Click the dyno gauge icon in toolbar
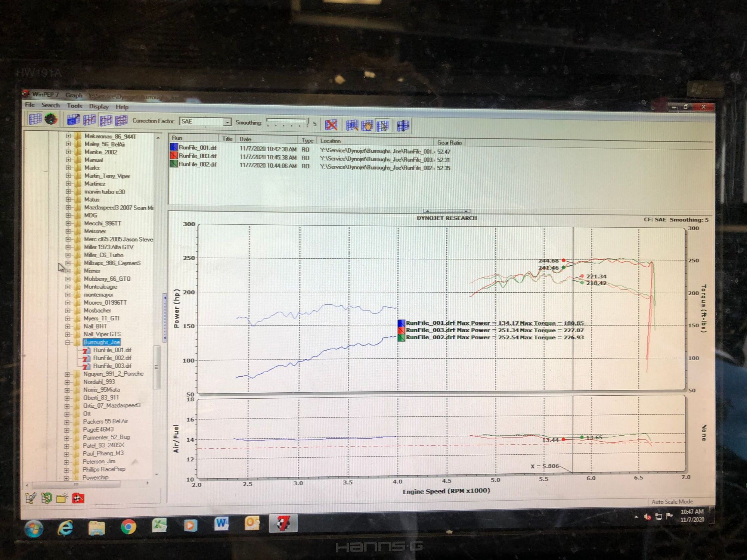 coord(51,119)
